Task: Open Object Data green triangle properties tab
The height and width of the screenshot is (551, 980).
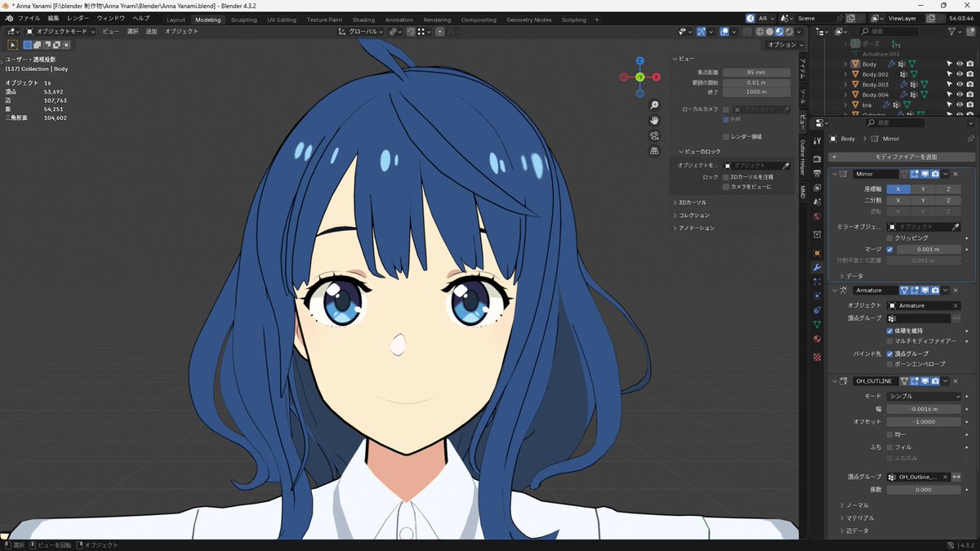Action: pyautogui.click(x=817, y=324)
